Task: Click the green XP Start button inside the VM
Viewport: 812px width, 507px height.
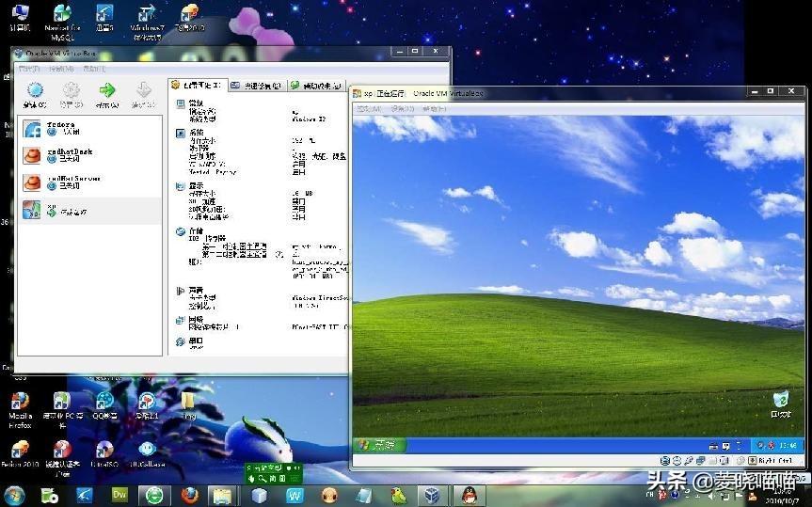Action: coord(379,445)
